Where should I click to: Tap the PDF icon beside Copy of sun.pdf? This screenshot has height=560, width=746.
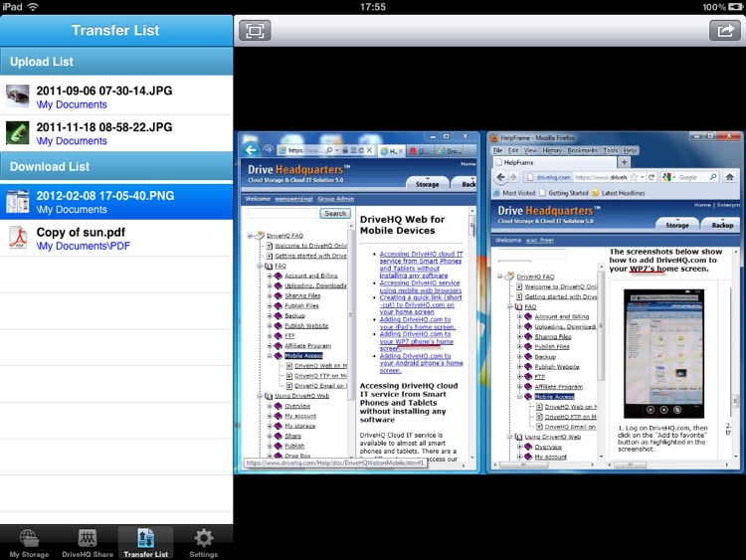point(18,238)
